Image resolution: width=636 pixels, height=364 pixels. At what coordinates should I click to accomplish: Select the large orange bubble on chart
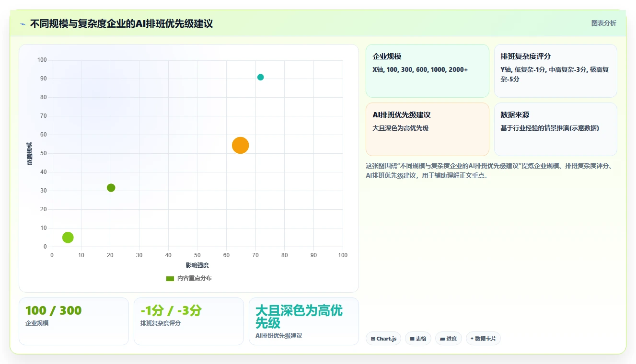tap(240, 145)
